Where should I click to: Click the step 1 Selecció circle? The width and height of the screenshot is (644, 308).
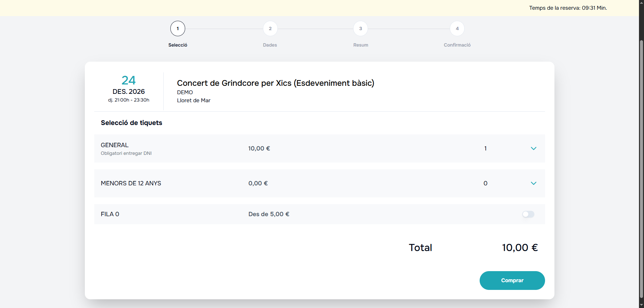coord(177,28)
